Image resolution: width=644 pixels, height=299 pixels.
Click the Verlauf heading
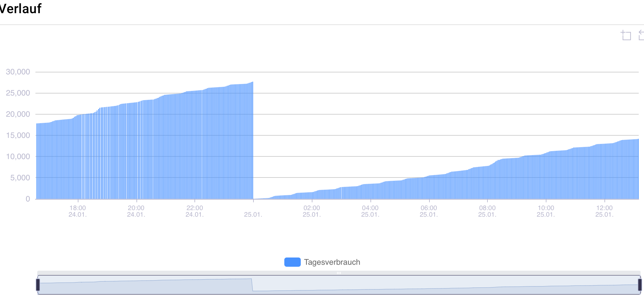pyautogui.click(x=20, y=9)
